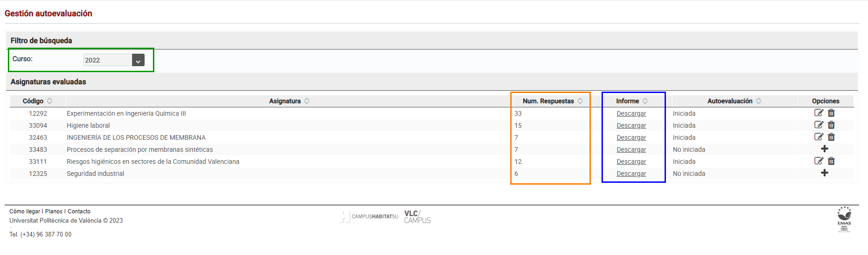The width and height of the screenshot is (868, 255).
Task: Add autoevaluación for Seguridad industrial
Action: coord(824,173)
